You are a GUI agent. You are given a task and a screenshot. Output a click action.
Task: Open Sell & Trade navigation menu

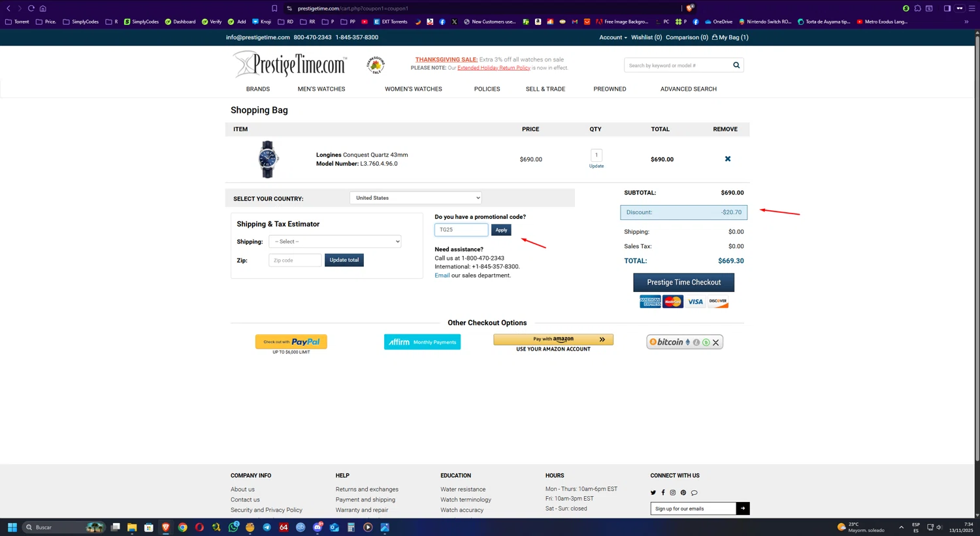[x=546, y=89]
